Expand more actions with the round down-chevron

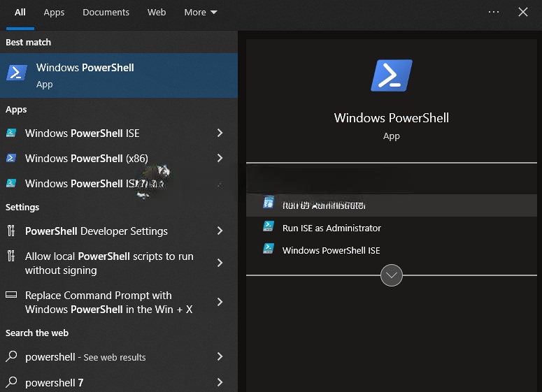(x=392, y=275)
